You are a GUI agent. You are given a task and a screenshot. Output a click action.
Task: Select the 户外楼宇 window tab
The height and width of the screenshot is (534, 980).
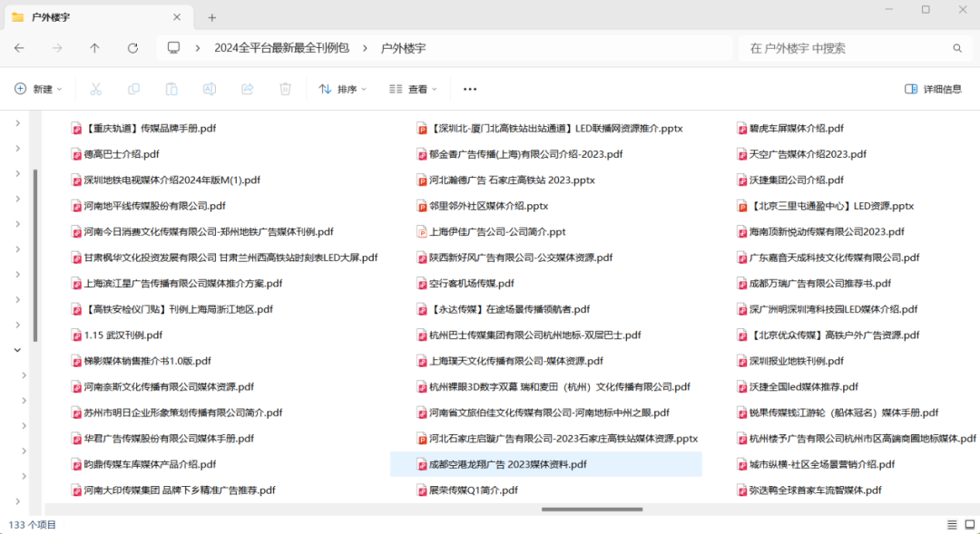[x=98, y=17]
